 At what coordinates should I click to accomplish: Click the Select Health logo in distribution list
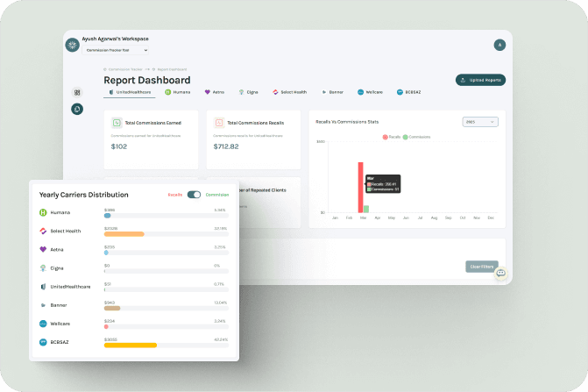[43, 231]
